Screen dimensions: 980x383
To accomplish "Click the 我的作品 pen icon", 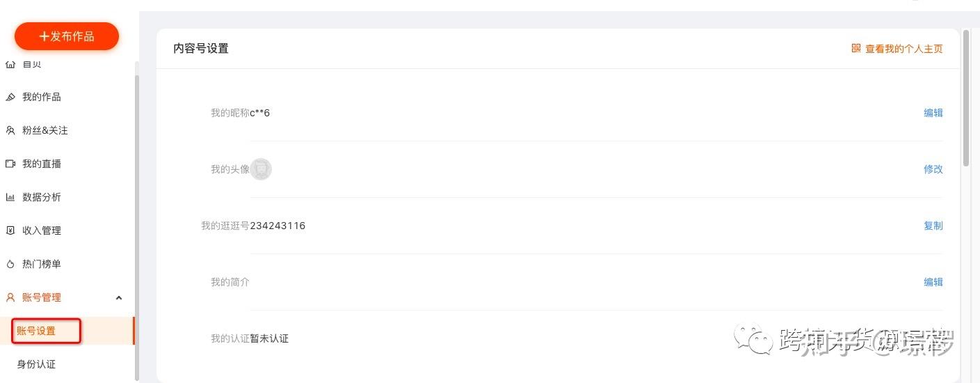I will coord(10,97).
